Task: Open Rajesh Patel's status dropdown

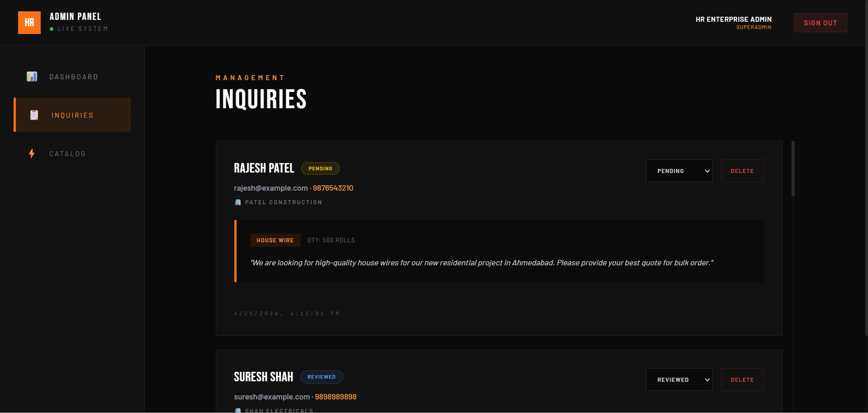Action: click(678, 171)
